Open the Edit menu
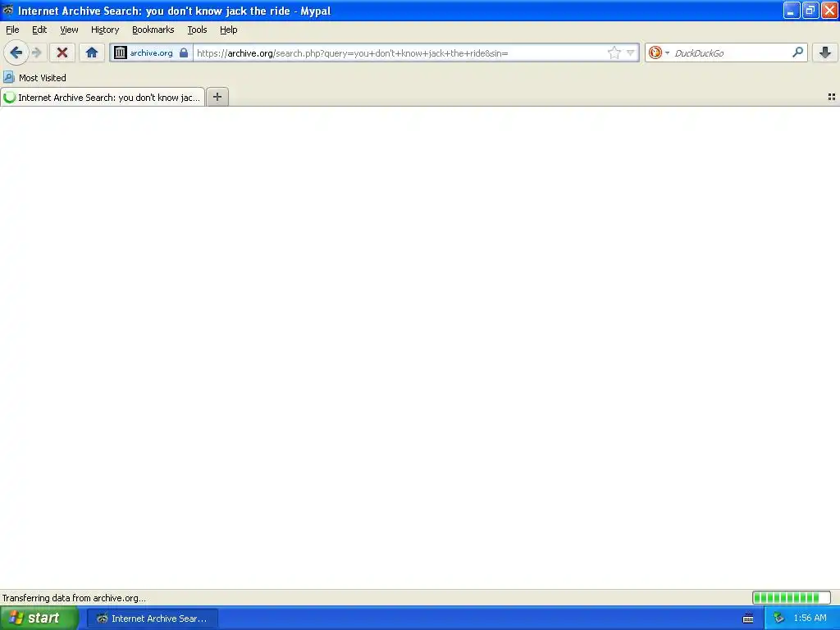 click(39, 30)
